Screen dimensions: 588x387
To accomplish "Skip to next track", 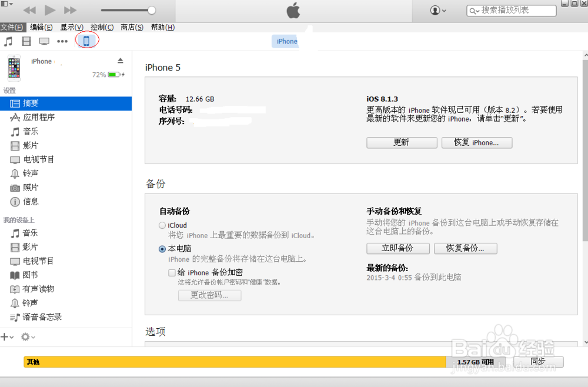I will pos(70,10).
